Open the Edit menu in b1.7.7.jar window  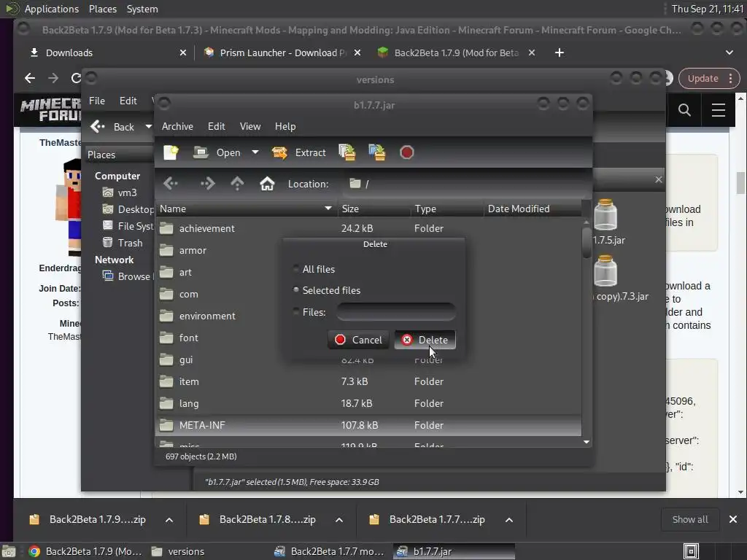(x=216, y=126)
